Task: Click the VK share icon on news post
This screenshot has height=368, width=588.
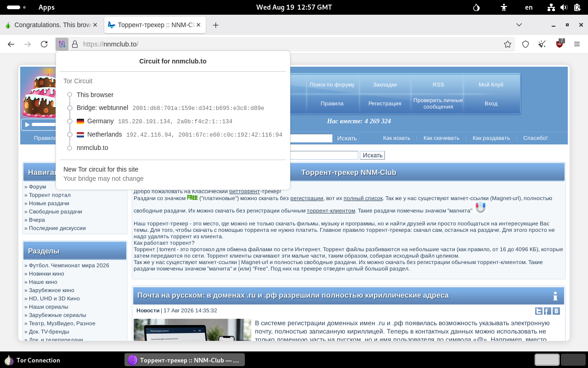Action: [556, 311]
